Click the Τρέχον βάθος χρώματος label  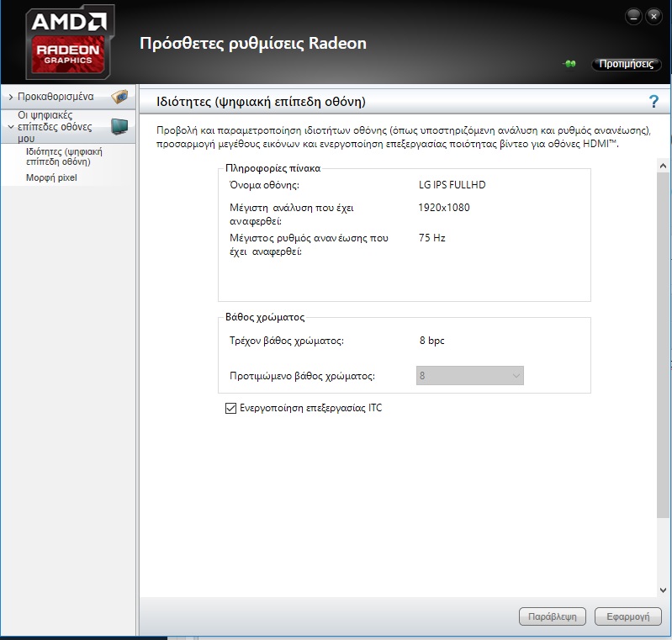(x=287, y=341)
